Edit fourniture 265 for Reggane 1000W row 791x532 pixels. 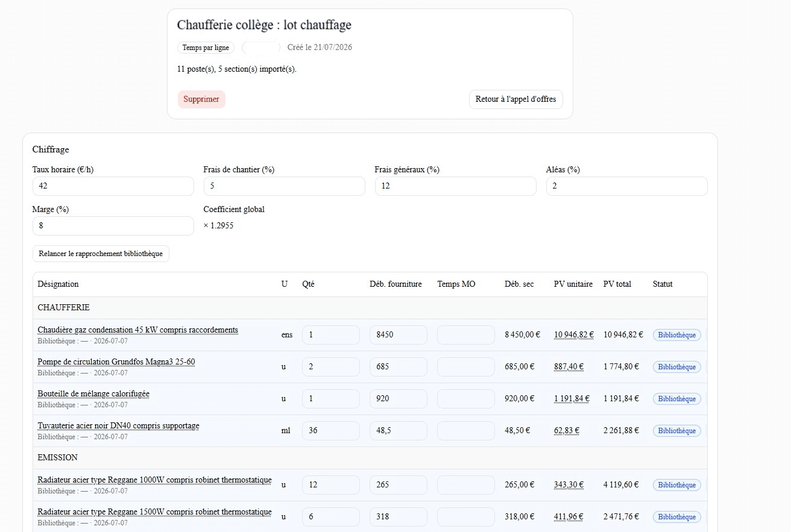(399, 485)
